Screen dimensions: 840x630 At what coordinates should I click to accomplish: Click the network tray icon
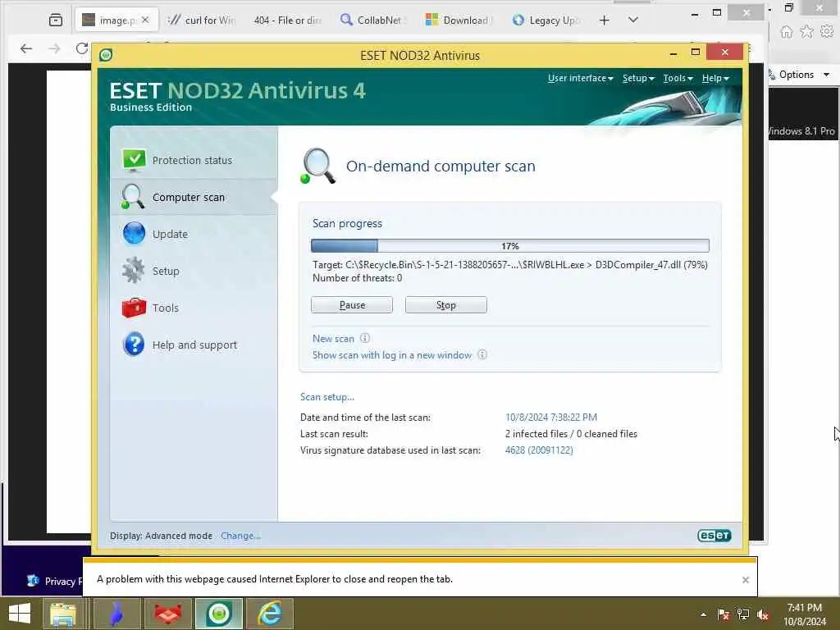click(x=743, y=614)
